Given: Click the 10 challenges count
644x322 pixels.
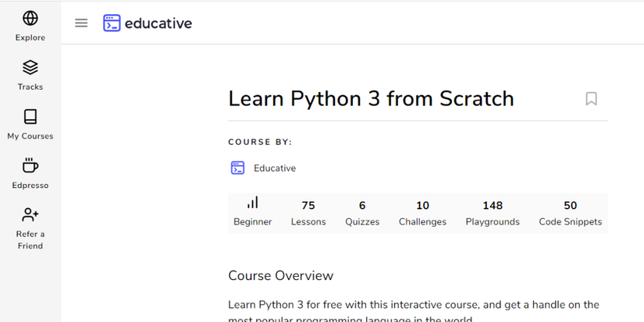Looking at the screenshot, I should point(422,205).
